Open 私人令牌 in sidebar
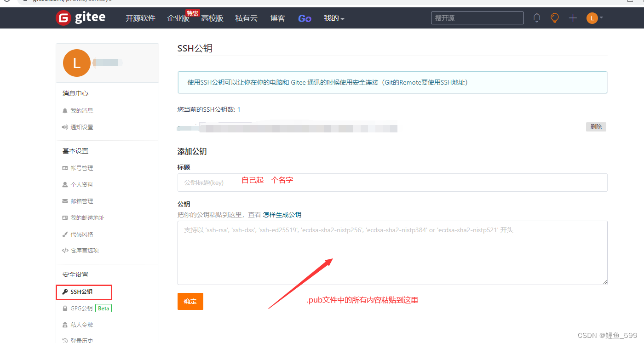Viewport: 644px width, 343px height. 81,325
